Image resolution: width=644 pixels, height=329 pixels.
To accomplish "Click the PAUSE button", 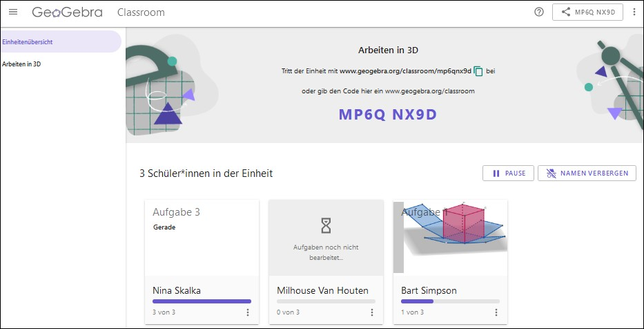I will coord(508,173).
